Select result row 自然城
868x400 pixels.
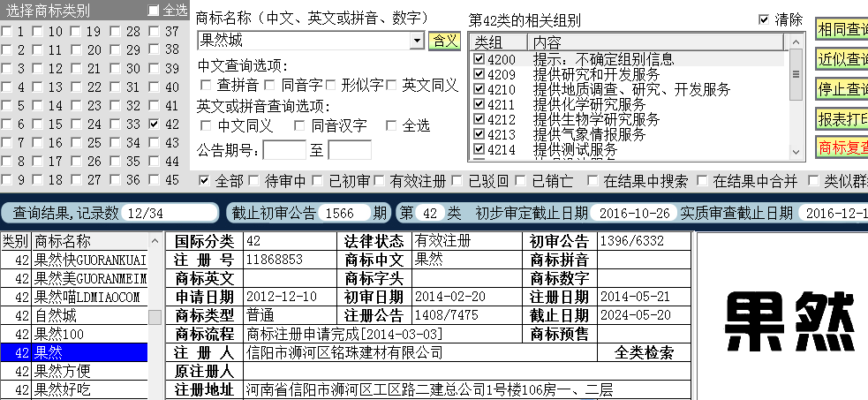point(74,316)
